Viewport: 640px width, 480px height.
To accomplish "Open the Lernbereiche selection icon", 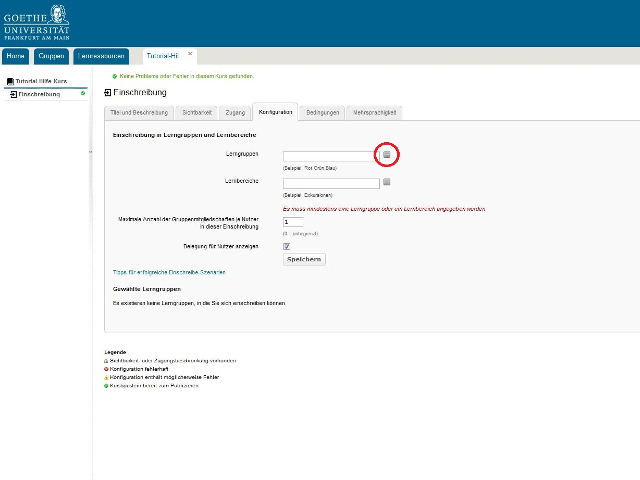I will click(387, 182).
